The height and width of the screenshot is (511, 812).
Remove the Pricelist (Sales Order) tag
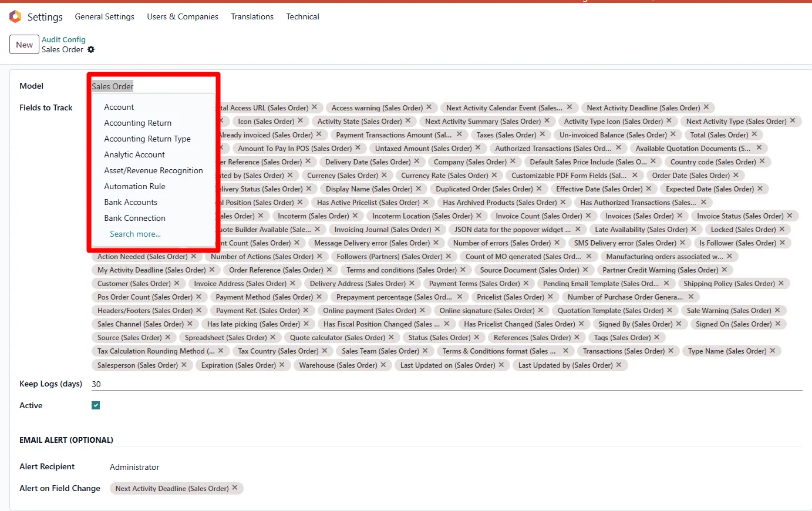tap(551, 297)
